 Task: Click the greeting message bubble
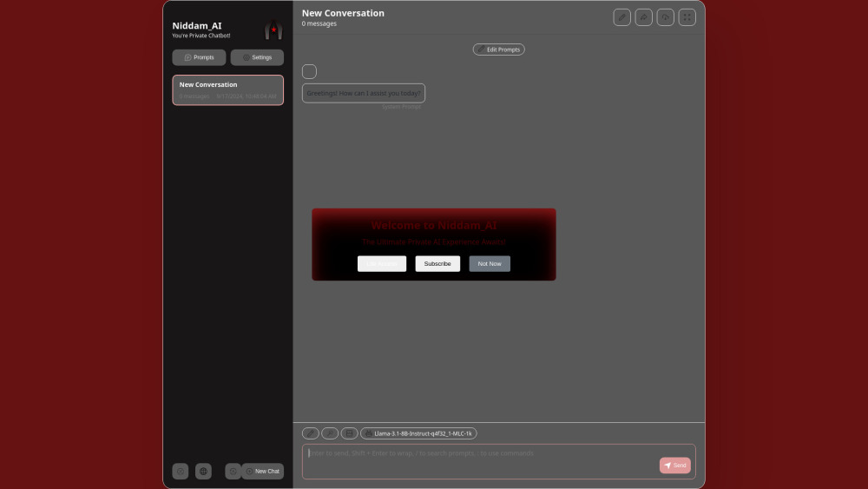pyautogui.click(x=363, y=93)
